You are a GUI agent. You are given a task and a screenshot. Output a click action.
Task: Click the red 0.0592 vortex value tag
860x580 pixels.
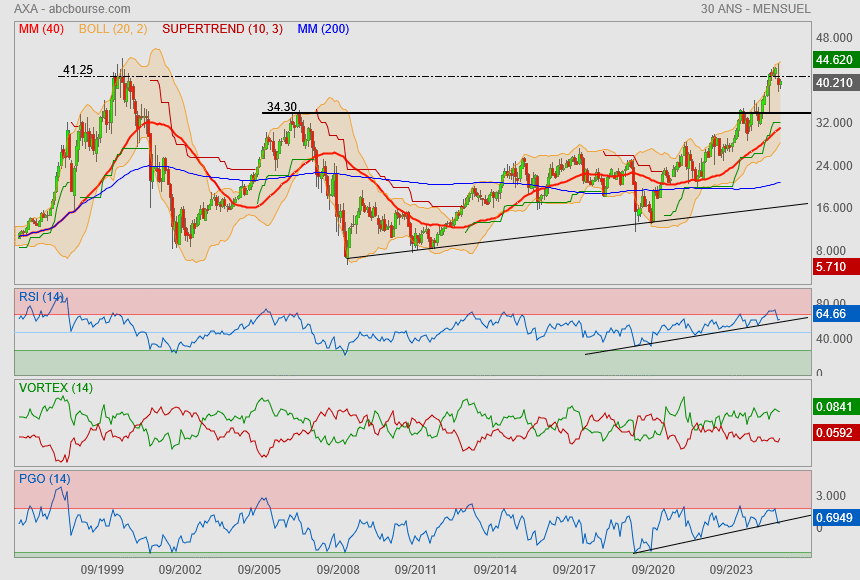click(833, 434)
